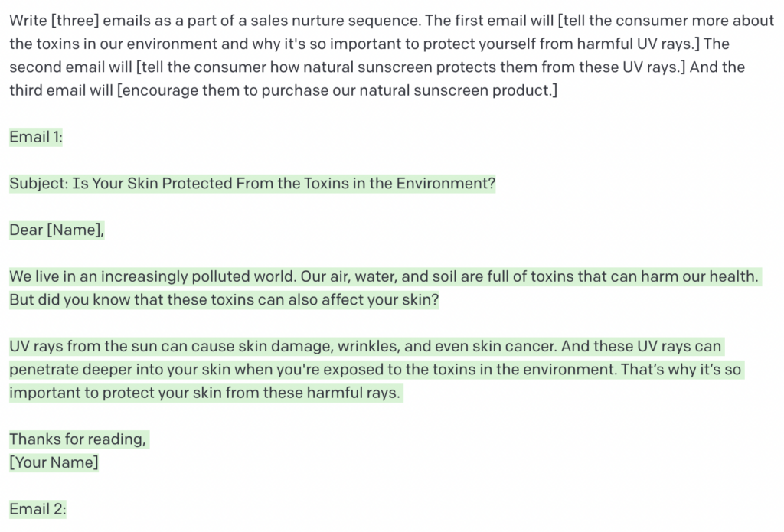Screen dimensions: 784x532
Task: Click the "[Your Name]" signature placeholder
Action: pyautogui.click(x=54, y=462)
